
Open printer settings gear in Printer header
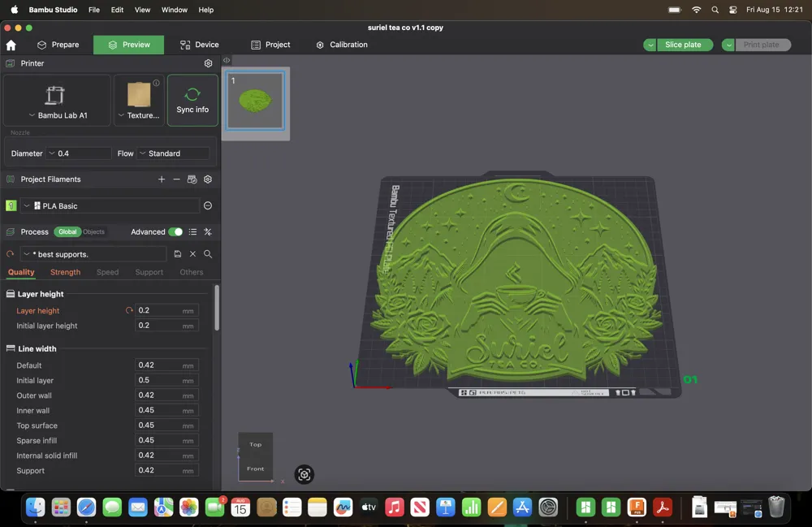click(208, 63)
